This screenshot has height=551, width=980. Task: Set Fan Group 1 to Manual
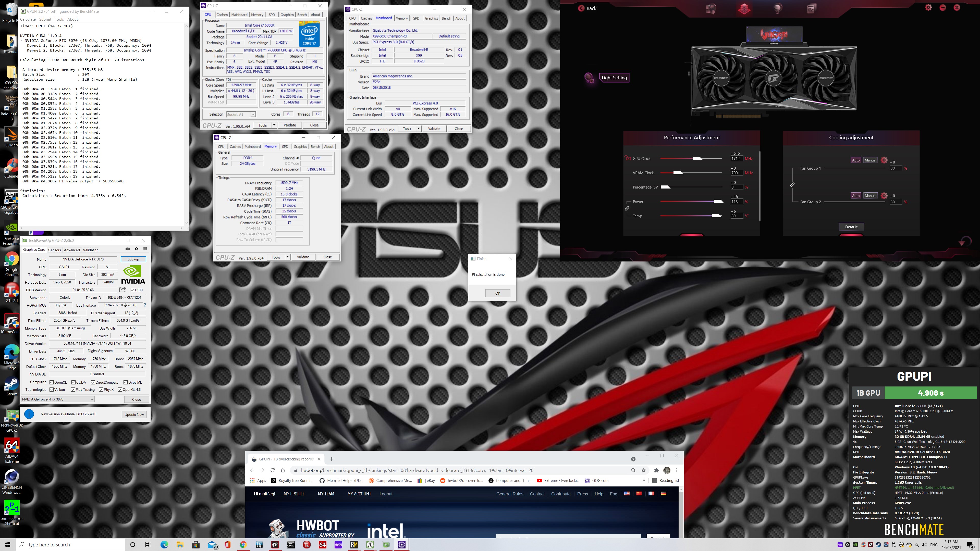pyautogui.click(x=871, y=160)
